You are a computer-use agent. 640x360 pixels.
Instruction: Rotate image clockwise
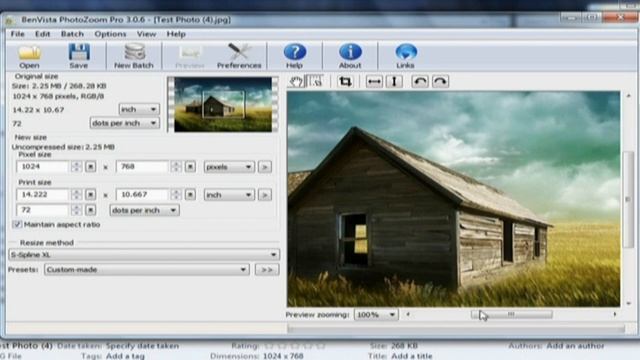click(440, 81)
